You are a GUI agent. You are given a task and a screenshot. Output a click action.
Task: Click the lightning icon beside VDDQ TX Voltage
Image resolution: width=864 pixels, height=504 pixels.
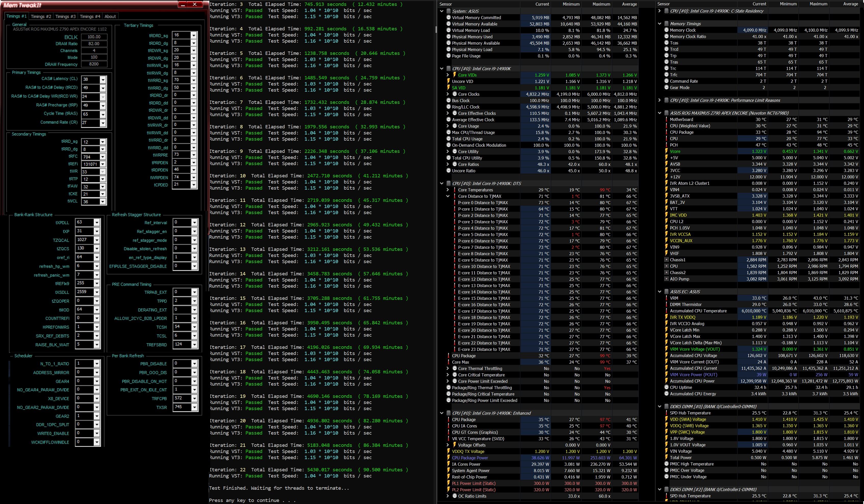[448, 451]
